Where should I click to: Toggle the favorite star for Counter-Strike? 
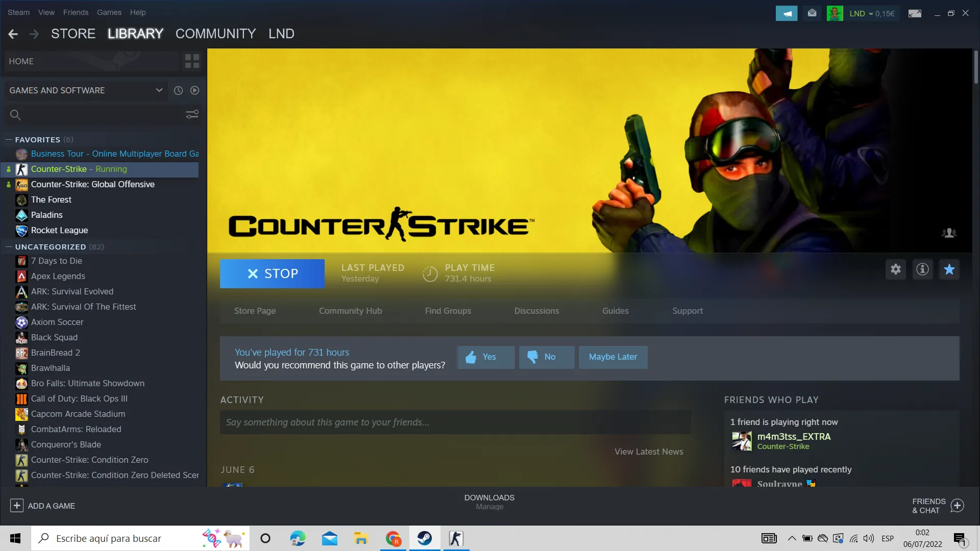[949, 269]
